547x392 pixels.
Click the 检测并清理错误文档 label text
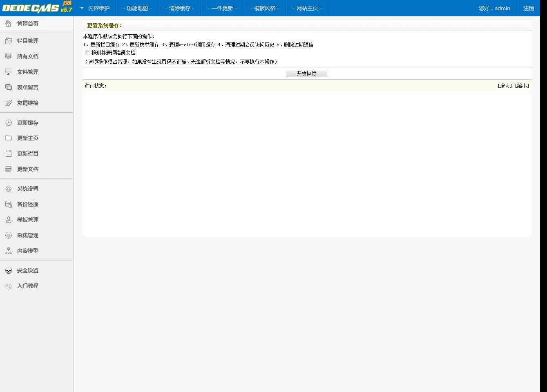pyautogui.click(x=114, y=53)
